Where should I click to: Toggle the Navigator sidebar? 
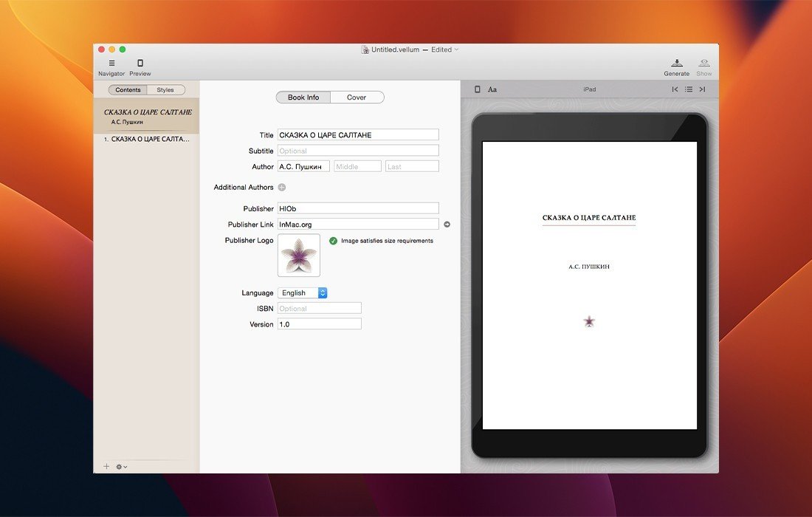(x=111, y=63)
